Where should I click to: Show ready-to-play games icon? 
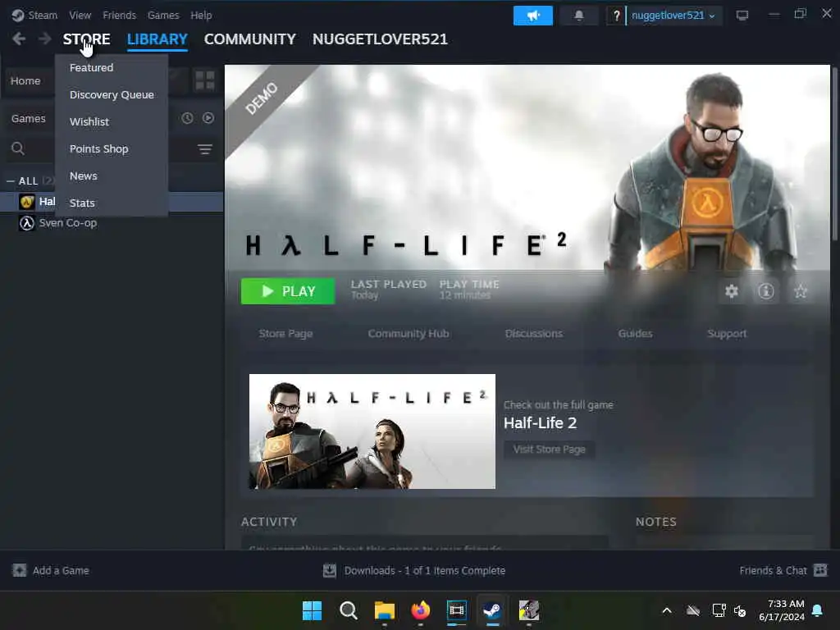[208, 118]
